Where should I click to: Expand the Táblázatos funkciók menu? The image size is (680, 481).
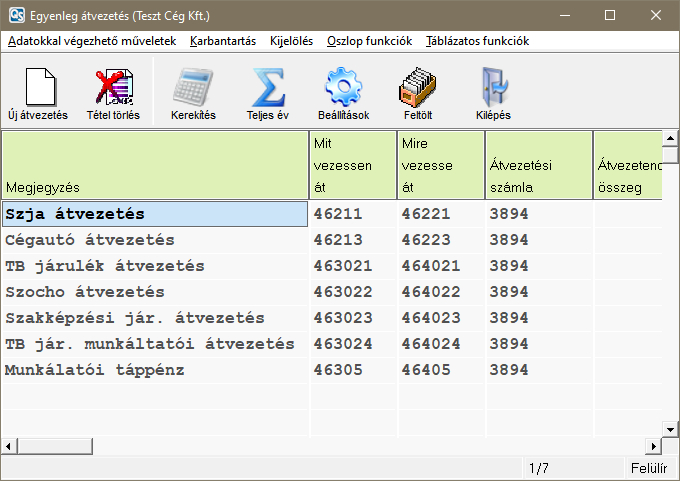[x=477, y=41]
